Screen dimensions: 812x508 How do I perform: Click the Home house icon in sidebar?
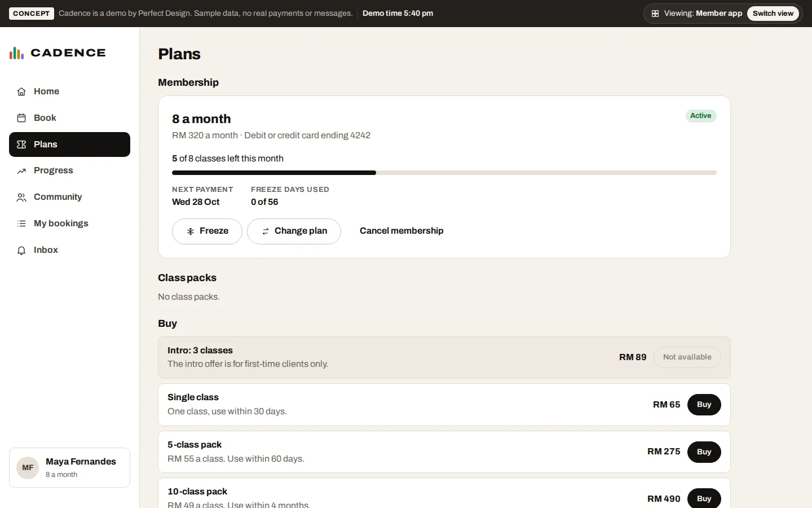21,91
